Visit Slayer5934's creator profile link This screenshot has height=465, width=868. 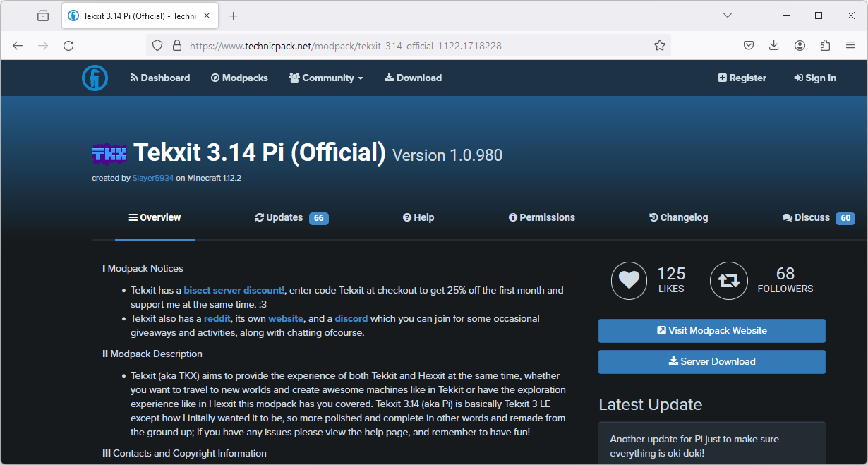tap(152, 178)
